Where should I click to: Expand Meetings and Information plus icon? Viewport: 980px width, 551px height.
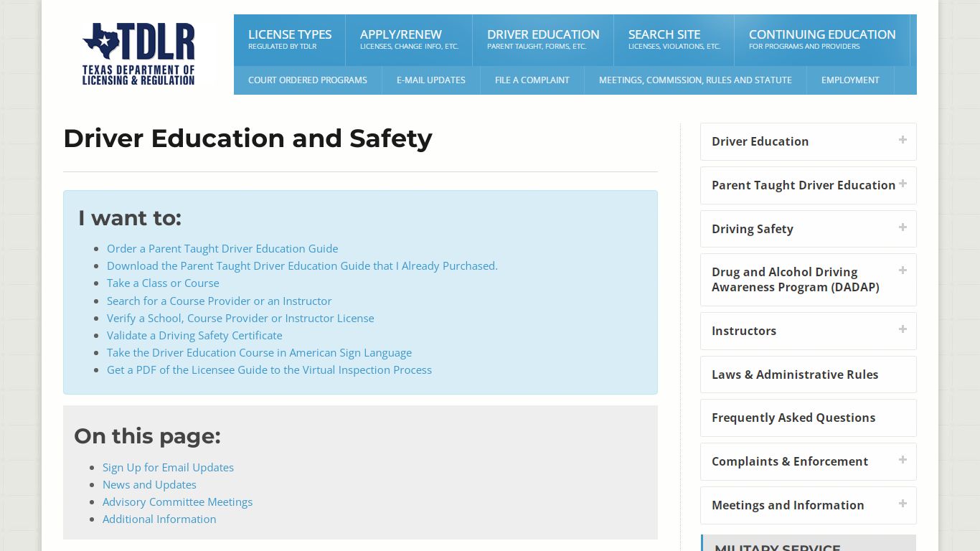[903, 504]
